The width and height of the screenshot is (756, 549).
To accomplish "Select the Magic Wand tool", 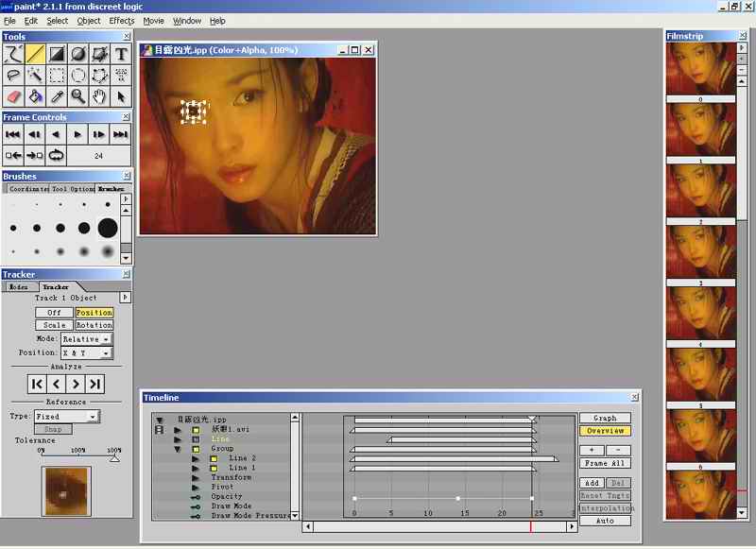I will coord(35,75).
